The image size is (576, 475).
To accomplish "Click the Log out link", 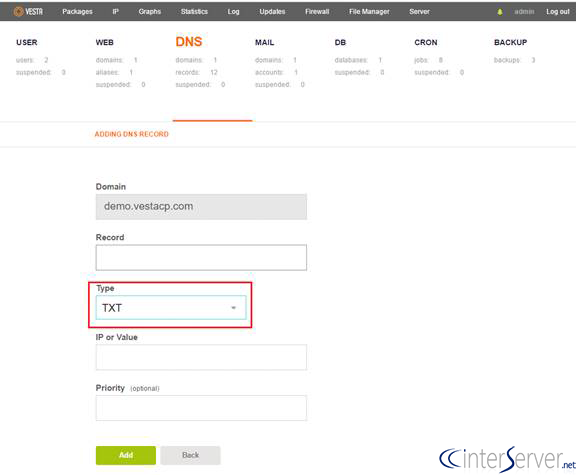I will pyautogui.click(x=558, y=11).
